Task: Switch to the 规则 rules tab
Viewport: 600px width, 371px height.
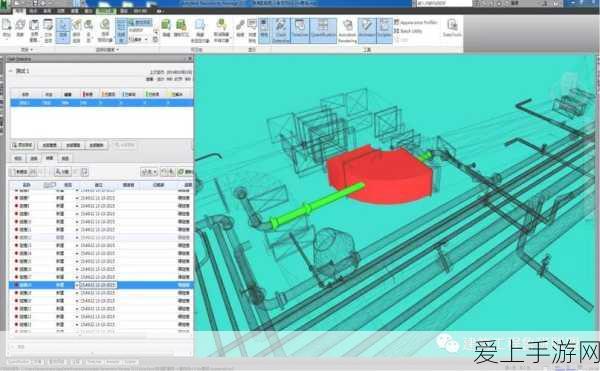Action: [x=18, y=158]
